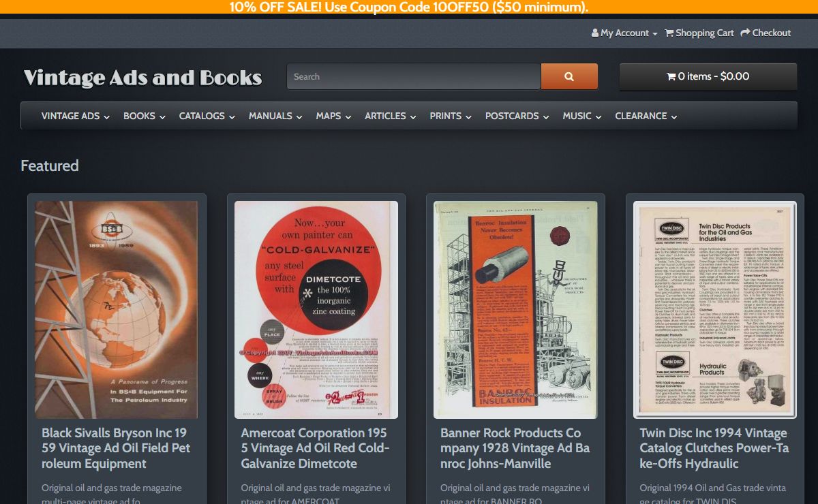The image size is (818, 504).
Task: Click the Vintage Ads and Books logo
Action: [143, 78]
